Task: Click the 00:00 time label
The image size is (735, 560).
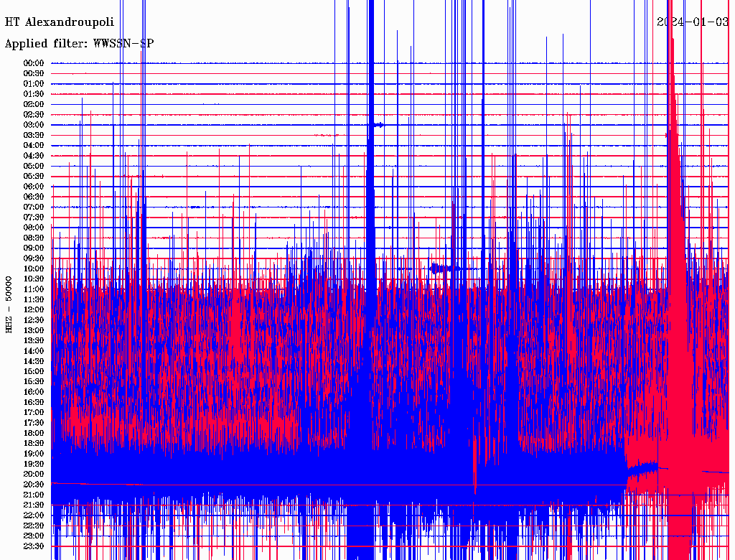Action: click(x=34, y=63)
